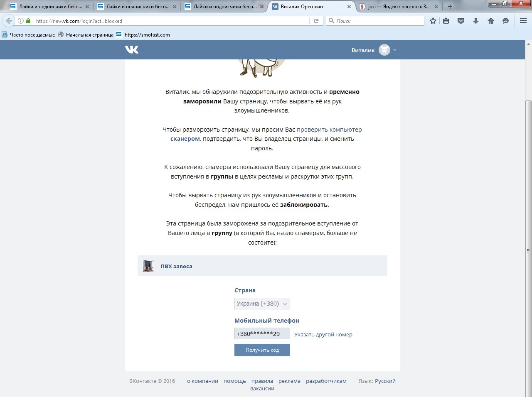Image resolution: width=532 pixels, height=397 pixels.
Task: Expand the Украина (+380) country dropdown
Action: tap(262, 304)
